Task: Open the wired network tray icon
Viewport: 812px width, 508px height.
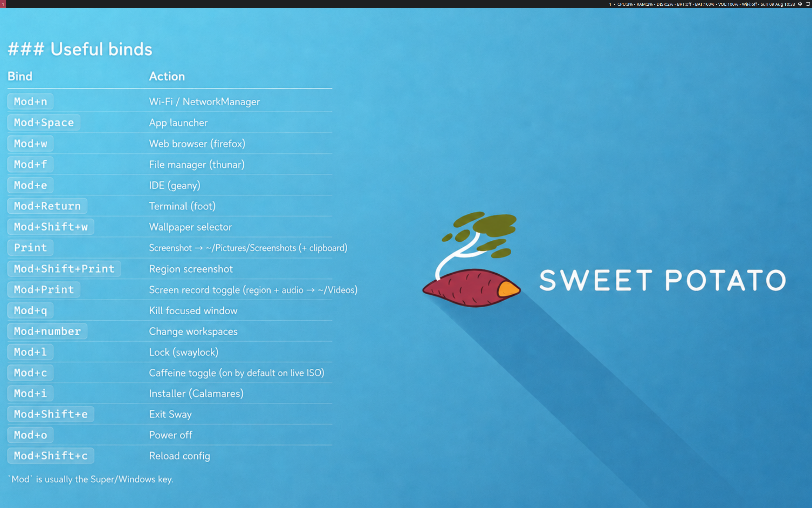Action: point(808,4)
